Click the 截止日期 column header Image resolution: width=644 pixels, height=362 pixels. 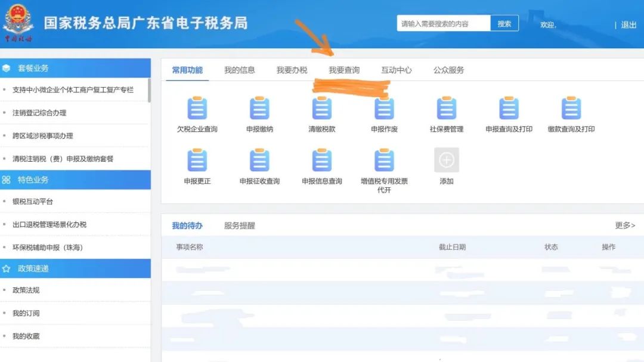pyautogui.click(x=452, y=247)
